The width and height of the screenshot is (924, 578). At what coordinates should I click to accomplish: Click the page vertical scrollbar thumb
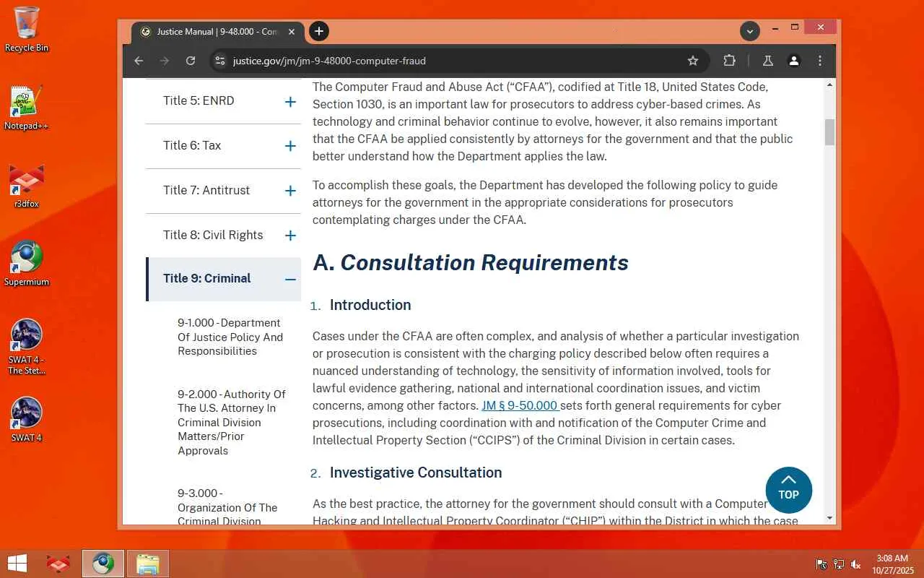(829, 132)
